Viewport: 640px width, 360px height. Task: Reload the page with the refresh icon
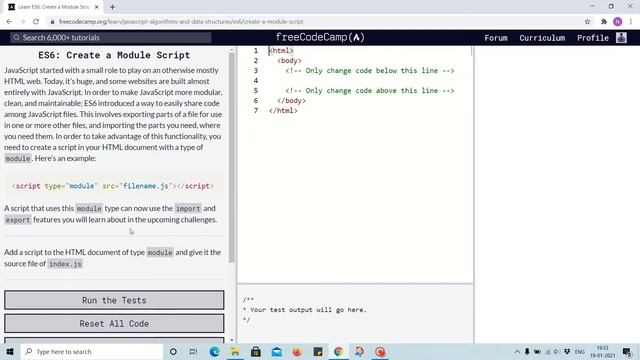[36, 22]
